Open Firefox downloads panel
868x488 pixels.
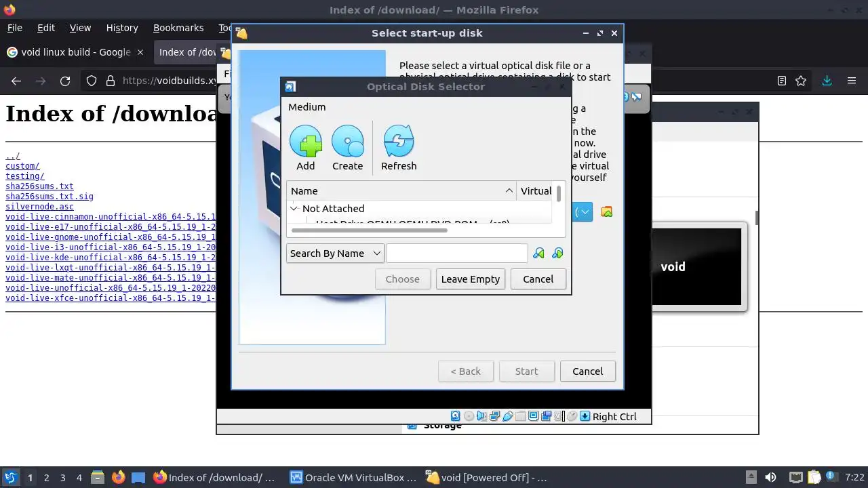click(x=827, y=81)
